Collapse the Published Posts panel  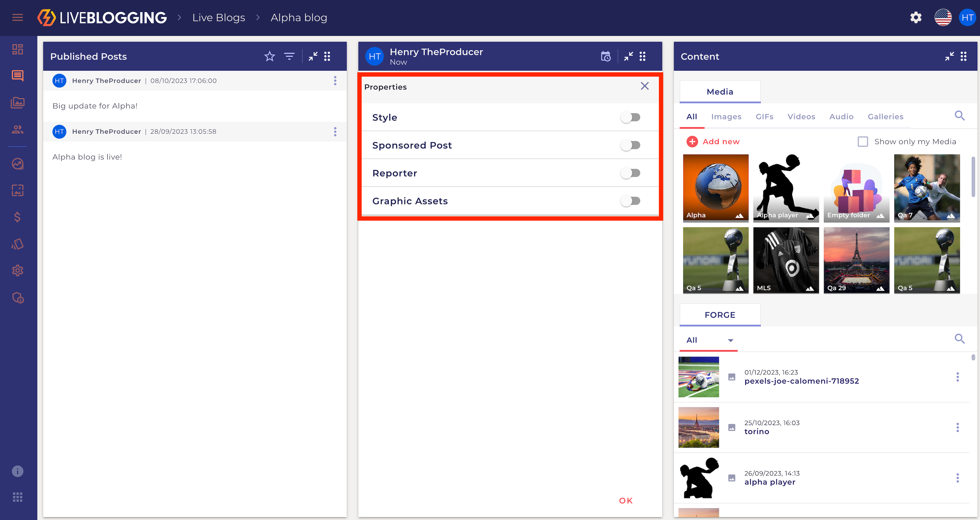(313, 56)
